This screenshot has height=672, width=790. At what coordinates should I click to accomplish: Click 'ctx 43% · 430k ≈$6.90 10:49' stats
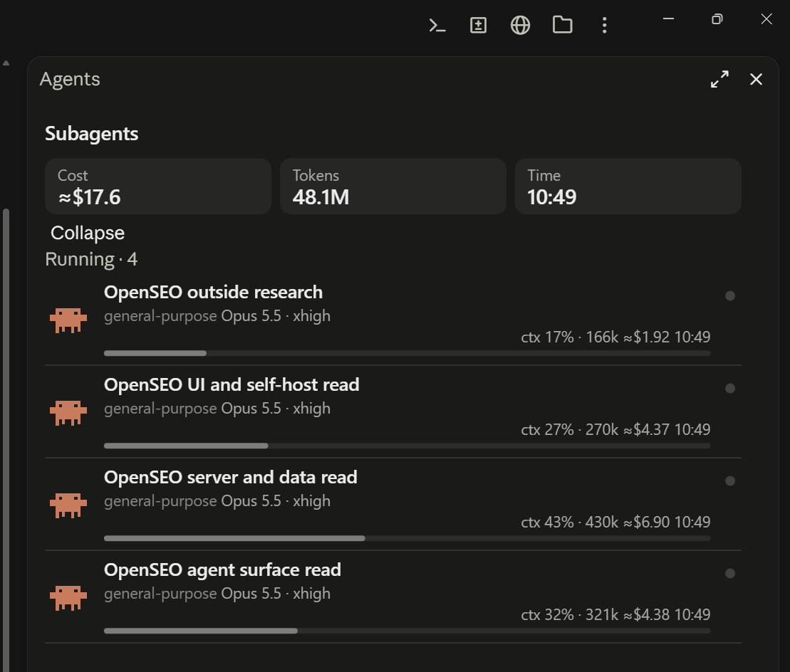coord(615,523)
